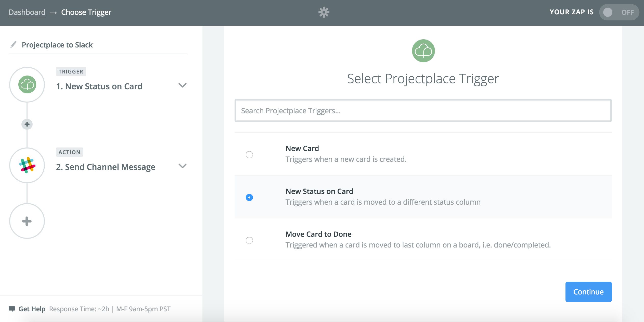Click the large Projectplace logo above heading
The height and width of the screenshot is (322, 644).
click(423, 51)
